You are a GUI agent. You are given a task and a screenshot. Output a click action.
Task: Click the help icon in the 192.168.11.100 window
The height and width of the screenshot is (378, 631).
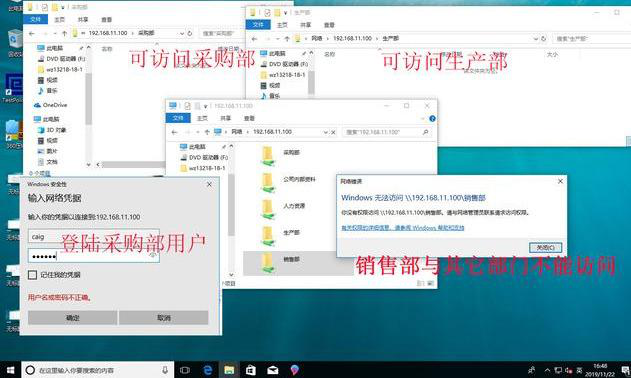pyautogui.click(x=432, y=118)
